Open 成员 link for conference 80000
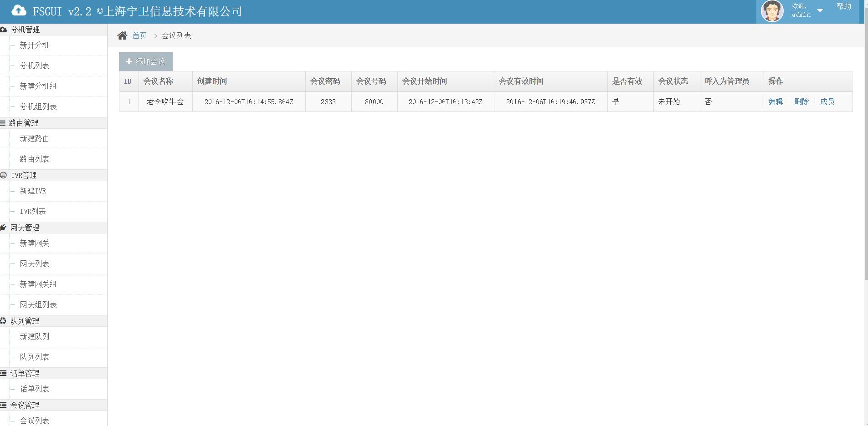 [827, 102]
